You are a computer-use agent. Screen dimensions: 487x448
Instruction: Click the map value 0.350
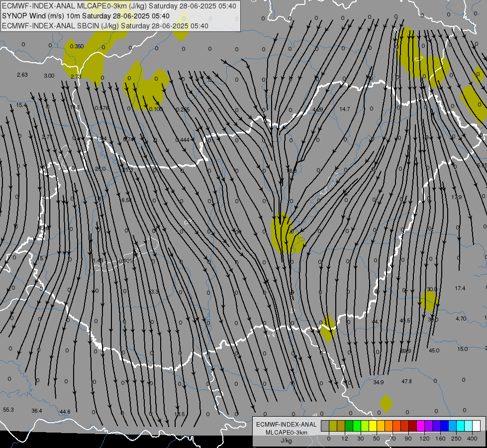[x=77, y=46]
